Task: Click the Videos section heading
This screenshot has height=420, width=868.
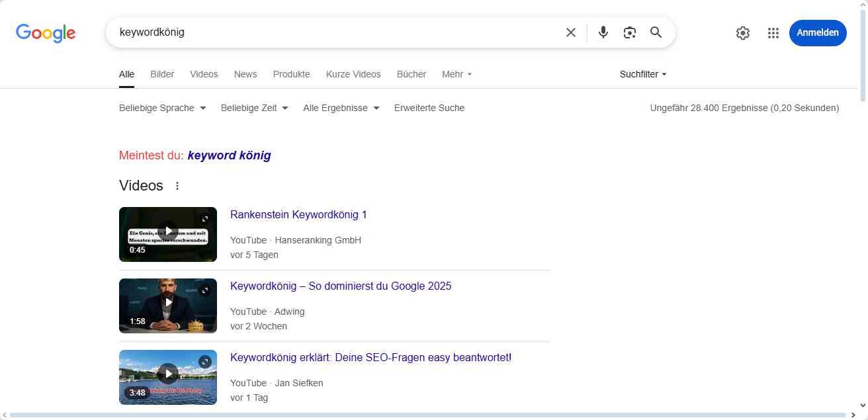Action: (141, 186)
